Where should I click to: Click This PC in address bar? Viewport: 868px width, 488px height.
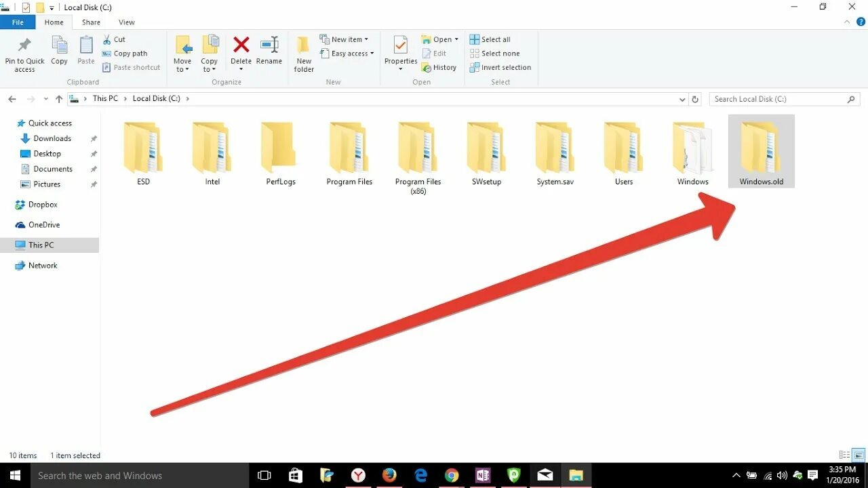(105, 98)
